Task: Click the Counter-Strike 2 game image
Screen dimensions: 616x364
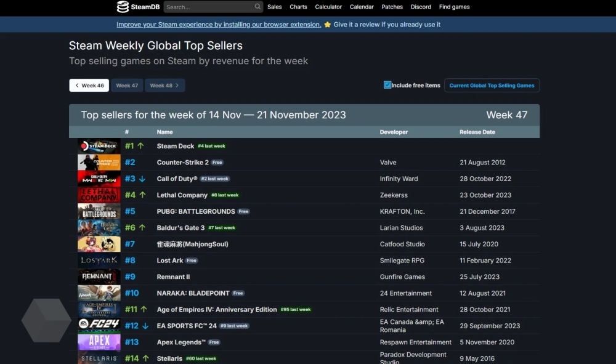Action: click(99, 163)
